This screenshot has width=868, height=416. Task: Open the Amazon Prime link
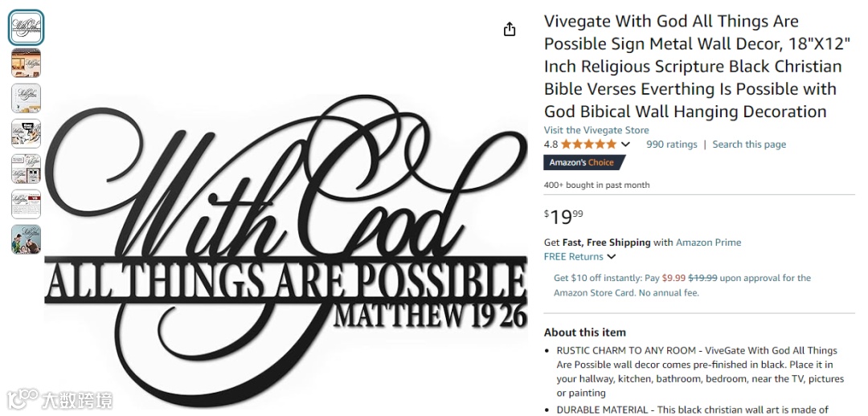point(708,243)
